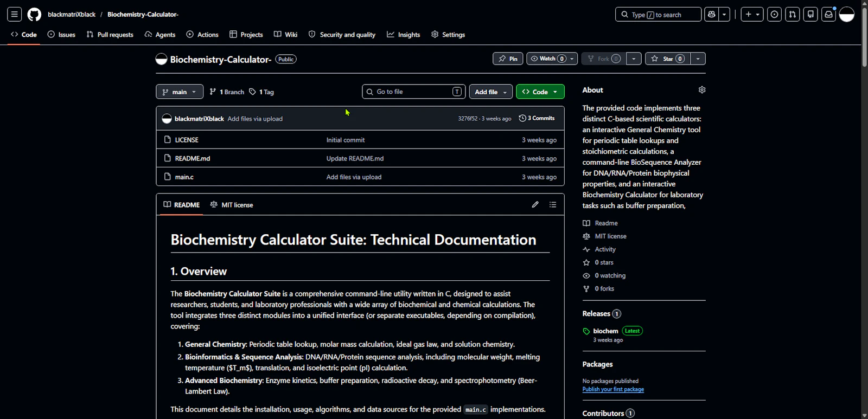Edit README with the pencil icon
Viewport: 868px width, 419px height.
[x=535, y=204]
